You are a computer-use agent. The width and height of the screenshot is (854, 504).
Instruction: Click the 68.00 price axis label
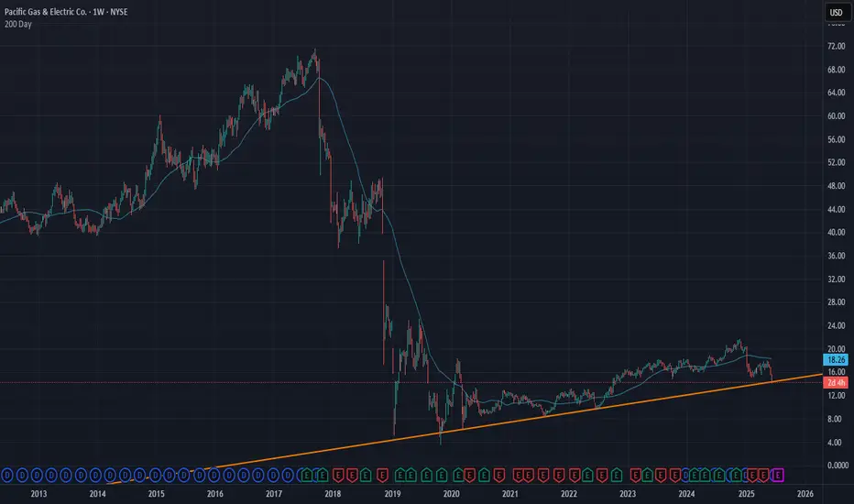coord(836,70)
